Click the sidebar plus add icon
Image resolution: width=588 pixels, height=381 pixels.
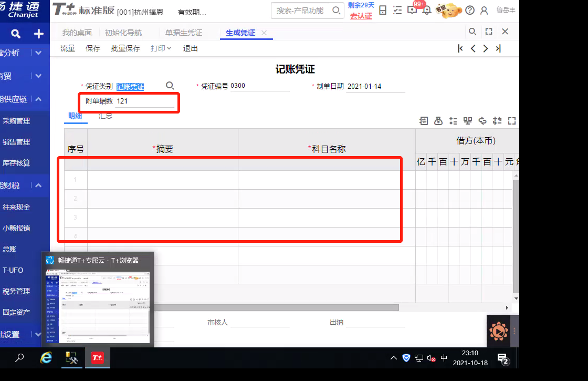[39, 34]
